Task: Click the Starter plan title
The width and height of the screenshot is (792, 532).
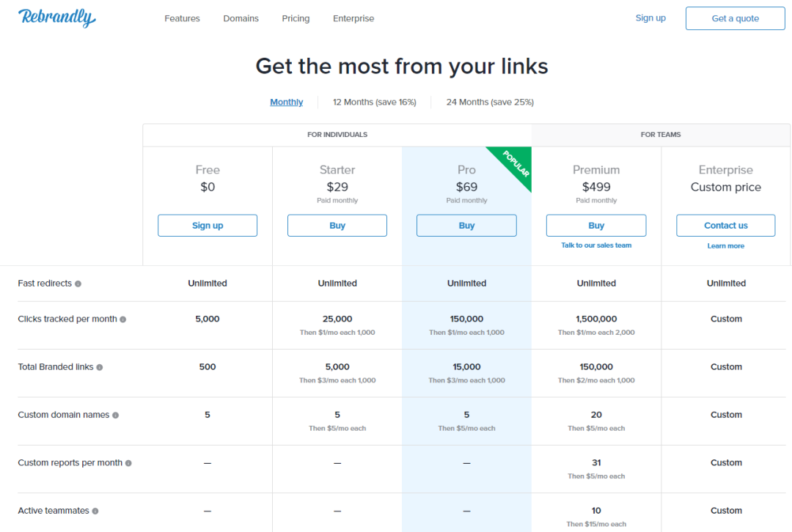Action: click(x=337, y=169)
